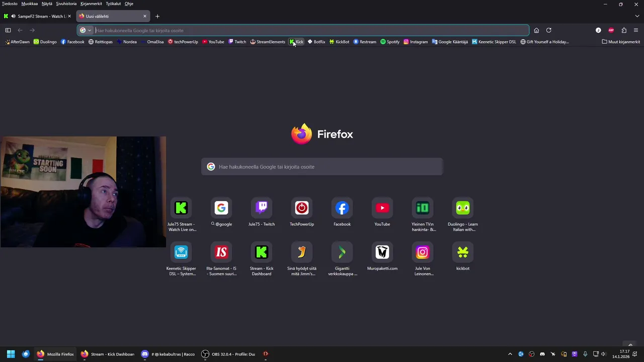Viewport: 644px width, 362px height.
Task: Open the Näytä menu
Action: [47, 4]
